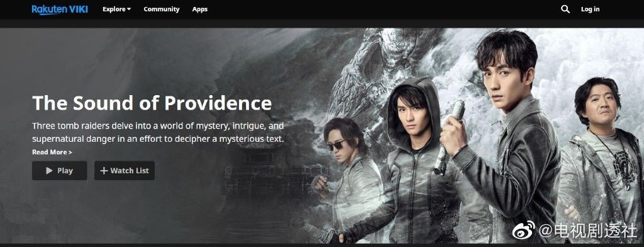
Task: Click Log in
Action: [590, 9]
